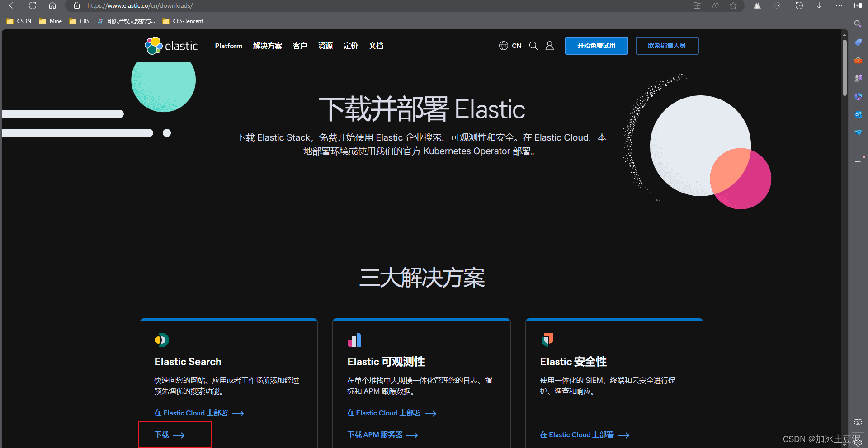Open the 文档 menu item

pos(376,46)
